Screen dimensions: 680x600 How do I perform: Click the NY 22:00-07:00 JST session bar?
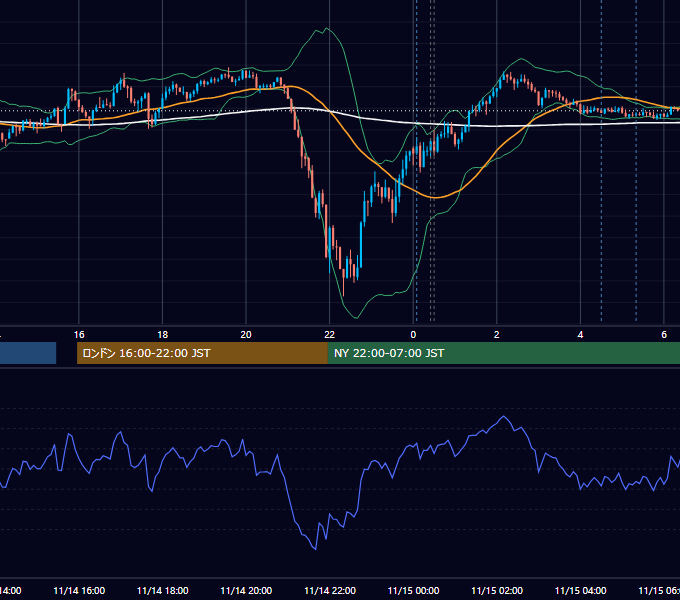(x=504, y=353)
